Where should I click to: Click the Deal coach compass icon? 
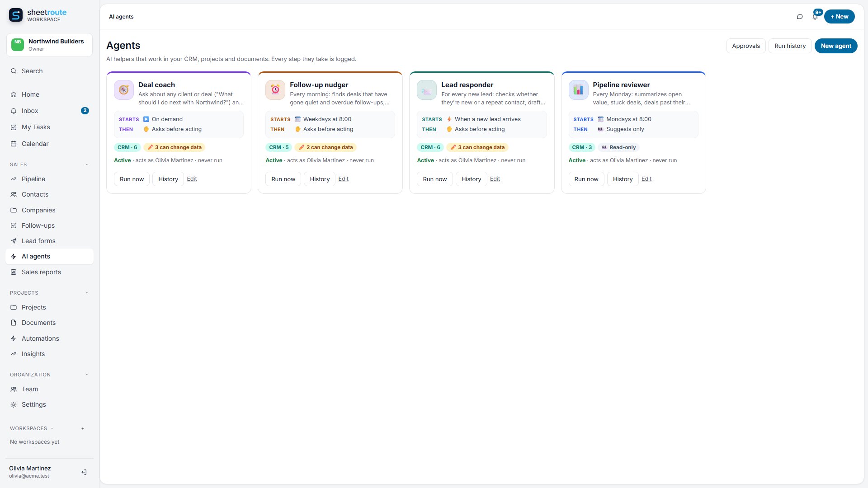pos(124,90)
